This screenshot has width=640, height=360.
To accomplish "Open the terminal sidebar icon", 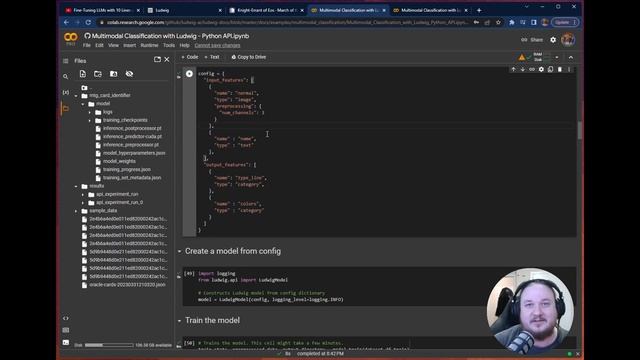I will 66,342.
